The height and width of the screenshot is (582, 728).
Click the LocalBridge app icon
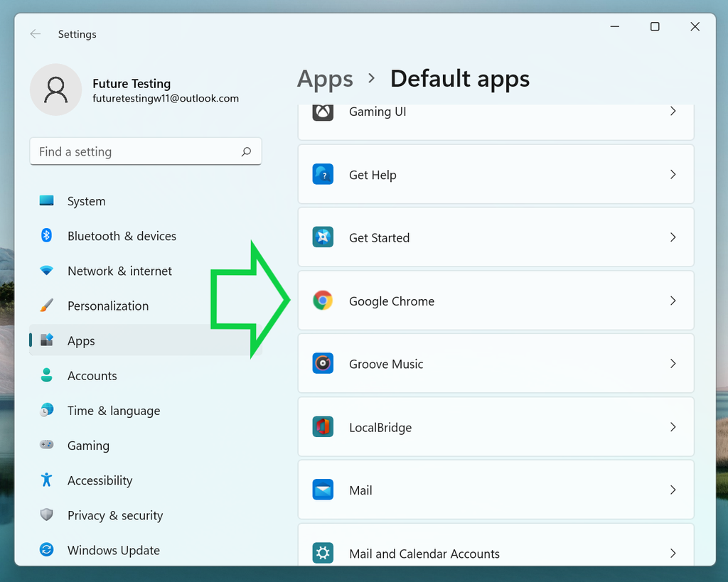coord(323,427)
